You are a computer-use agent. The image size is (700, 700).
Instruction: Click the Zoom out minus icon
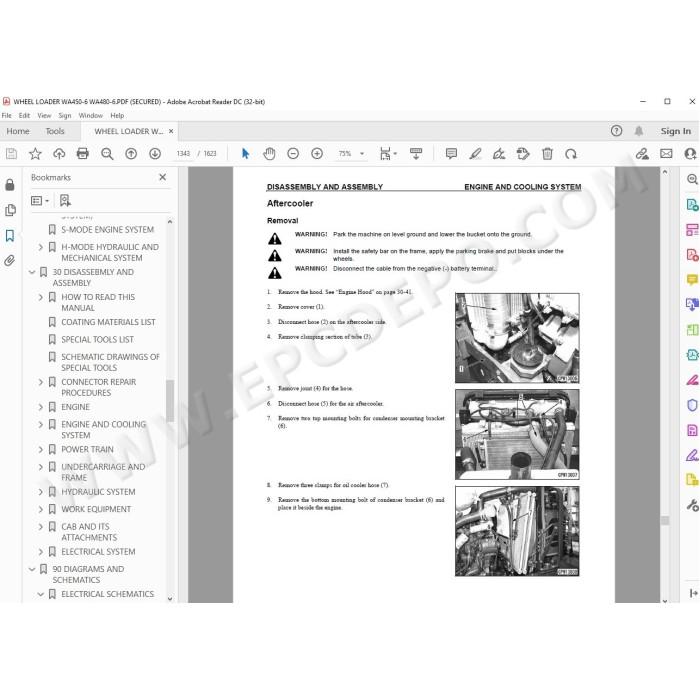[x=293, y=154]
